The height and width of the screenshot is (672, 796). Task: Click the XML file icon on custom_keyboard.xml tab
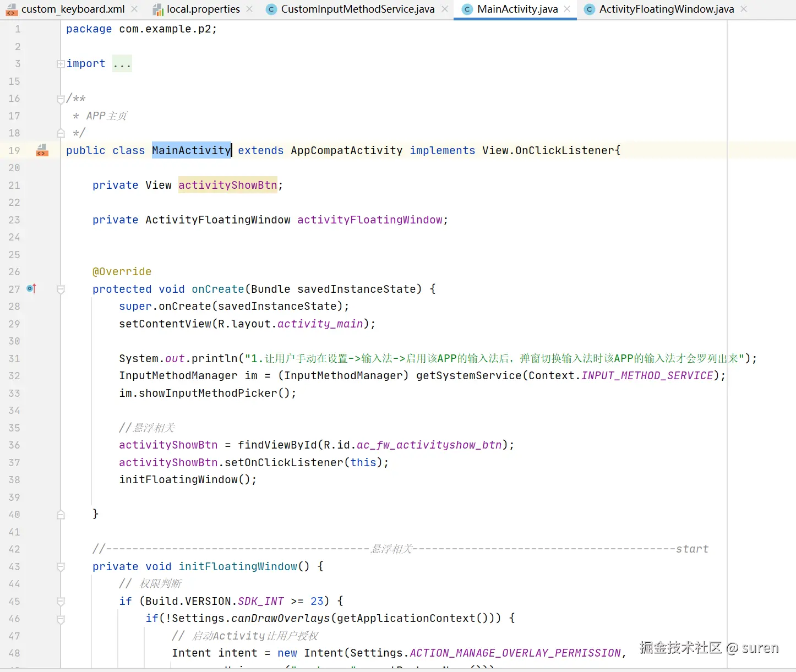coord(11,9)
